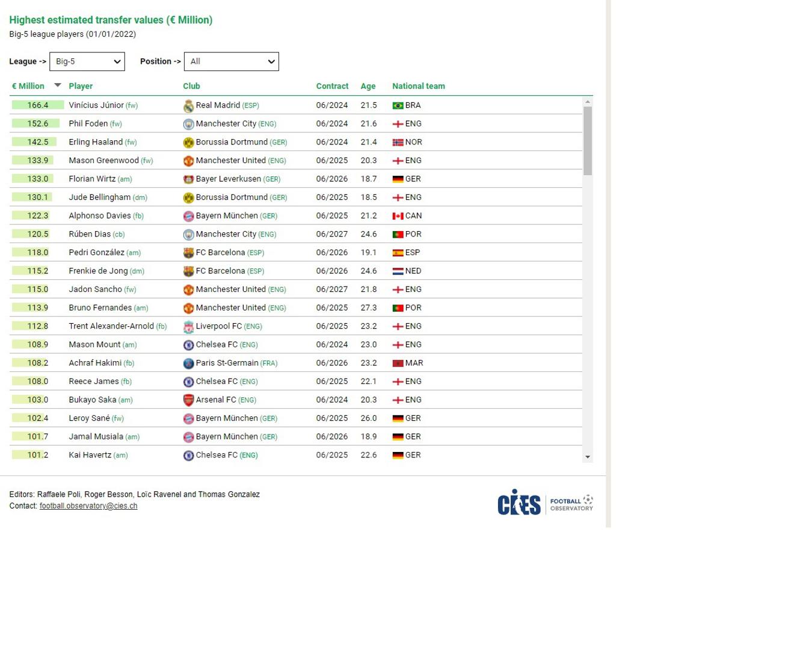Sort by the National team header
Image resolution: width=812 pixels, height=650 pixels.
click(x=419, y=86)
